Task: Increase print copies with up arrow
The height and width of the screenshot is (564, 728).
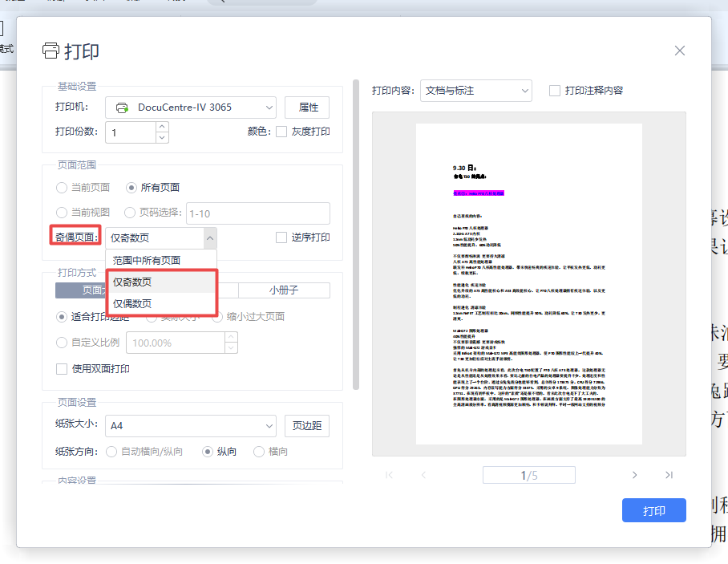Action: pos(163,126)
